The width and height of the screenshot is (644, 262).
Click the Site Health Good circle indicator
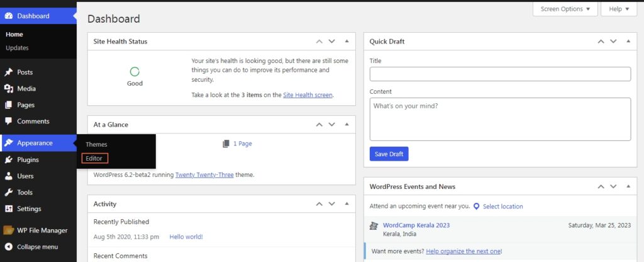(x=135, y=72)
